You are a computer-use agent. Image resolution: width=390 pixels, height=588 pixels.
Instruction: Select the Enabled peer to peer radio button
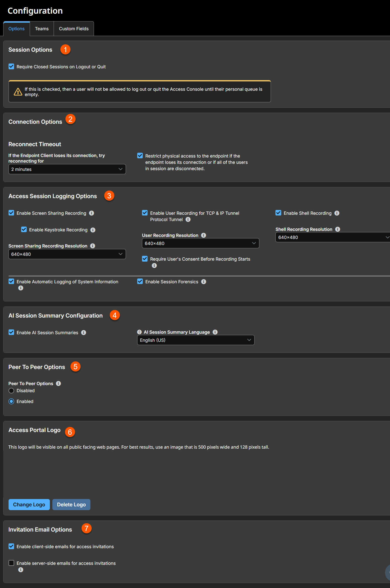(x=11, y=401)
